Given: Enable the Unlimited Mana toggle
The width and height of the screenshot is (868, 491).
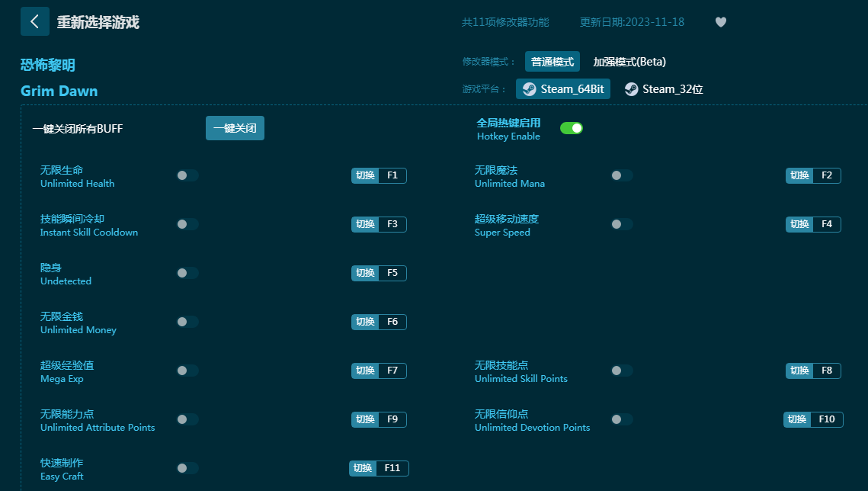Looking at the screenshot, I should (x=622, y=175).
